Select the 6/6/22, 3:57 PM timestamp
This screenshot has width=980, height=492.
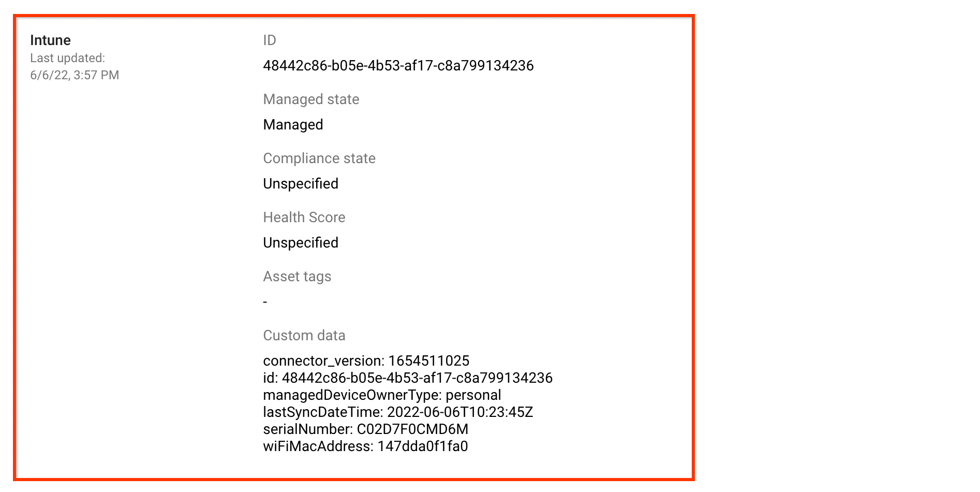click(x=75, y=75)
